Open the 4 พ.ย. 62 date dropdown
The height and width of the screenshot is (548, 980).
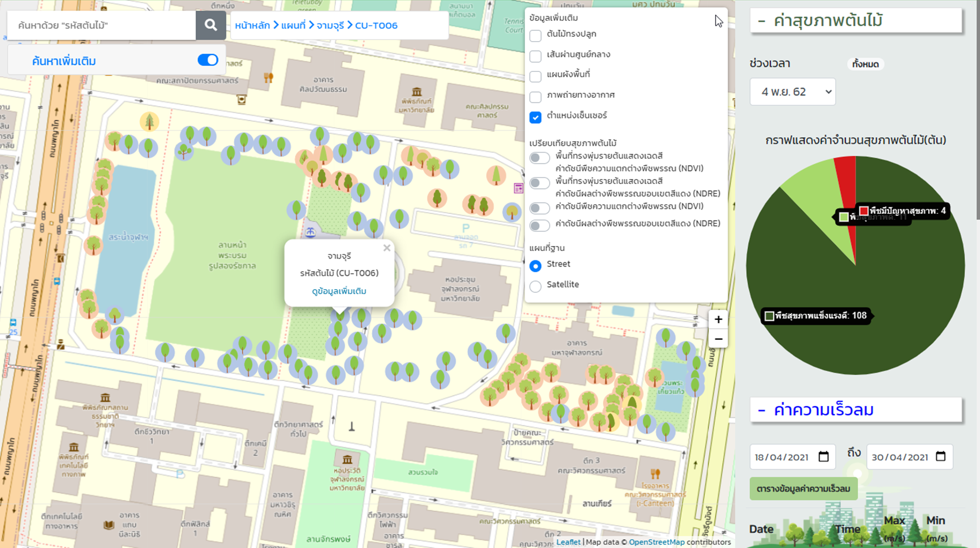pos(792,92)
